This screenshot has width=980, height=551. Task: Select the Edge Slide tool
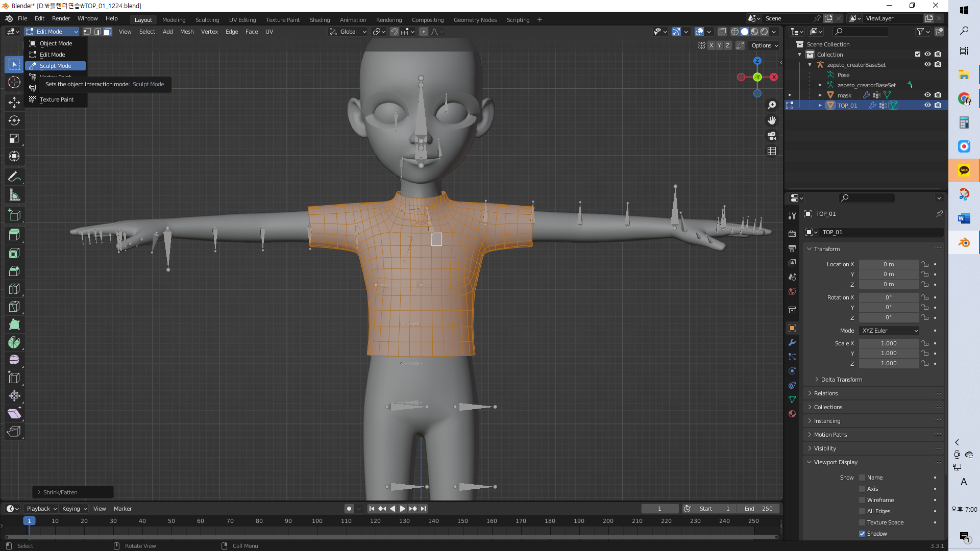[14, 378]
